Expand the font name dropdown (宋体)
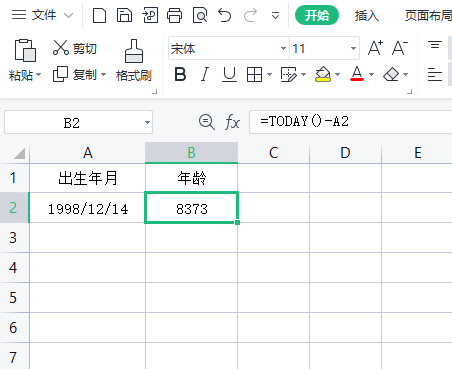Image resolution: width=452 pixels, height=369 pixels. 283,49
